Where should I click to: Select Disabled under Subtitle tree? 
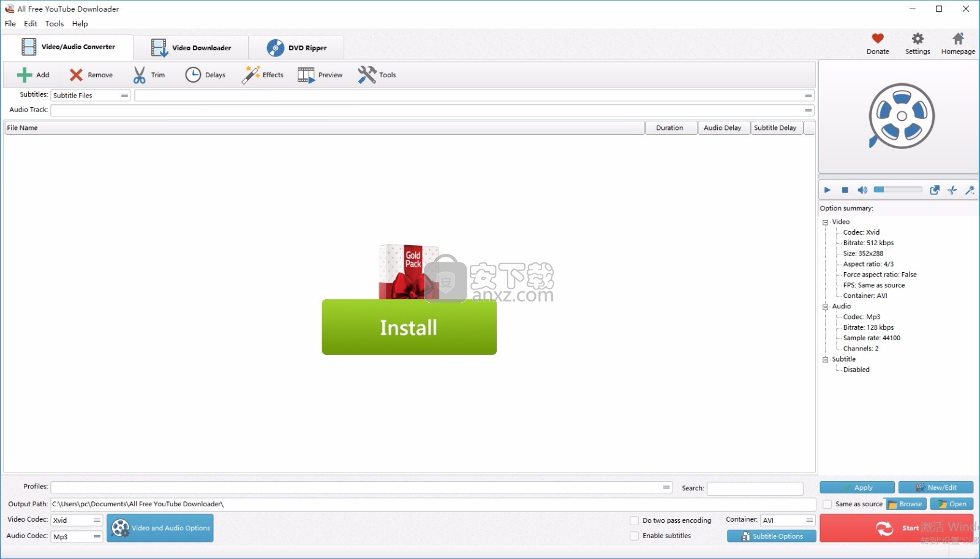click(x=856, y=370)
